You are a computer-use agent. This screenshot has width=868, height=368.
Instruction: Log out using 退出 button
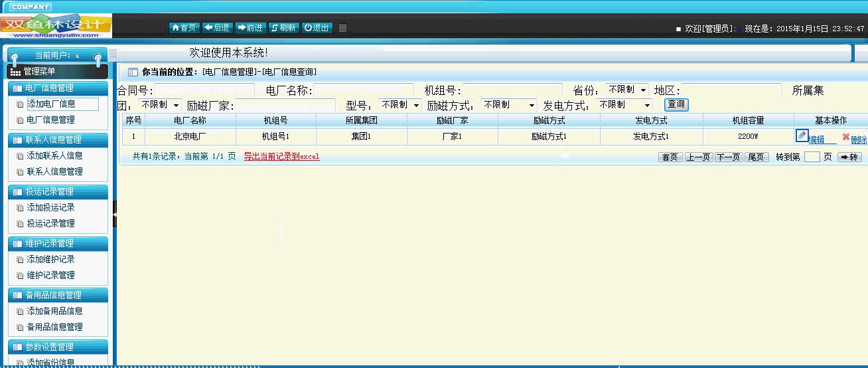(317, 28)
